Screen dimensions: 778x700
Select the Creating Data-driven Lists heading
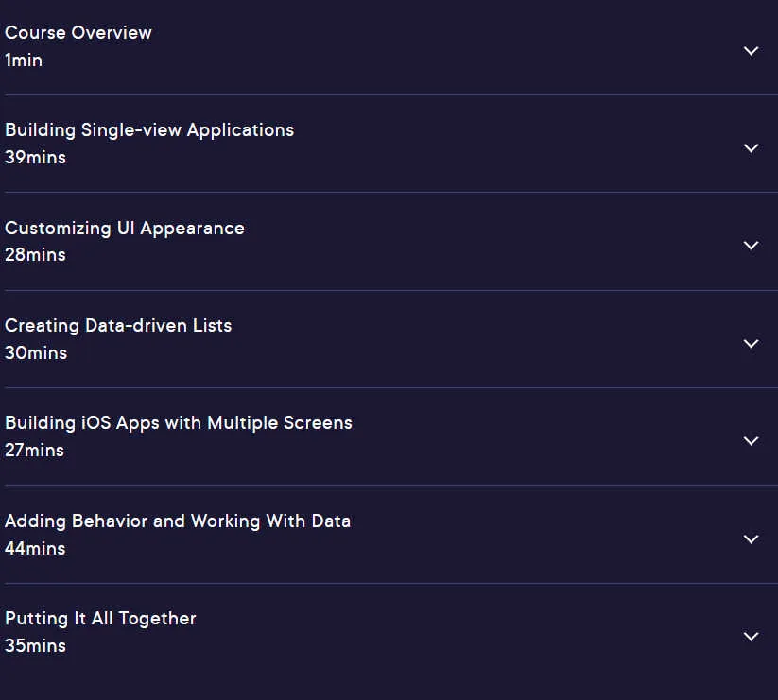point(118,326)
